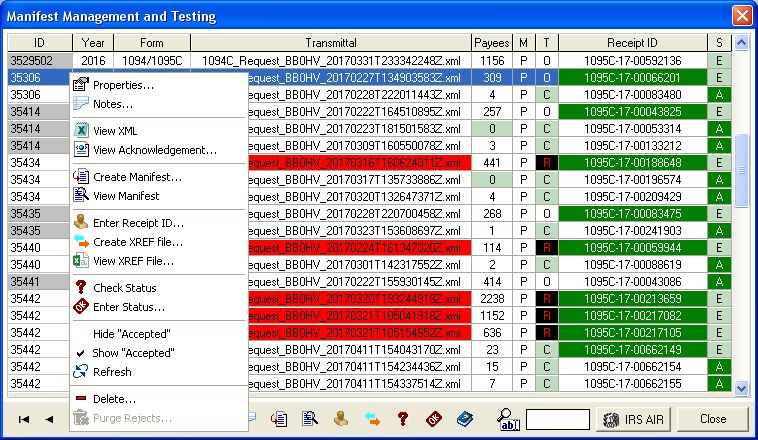Click the Create Manifest icon in bottom toolbar
758x440 pixels.
(x=280, y=419)
